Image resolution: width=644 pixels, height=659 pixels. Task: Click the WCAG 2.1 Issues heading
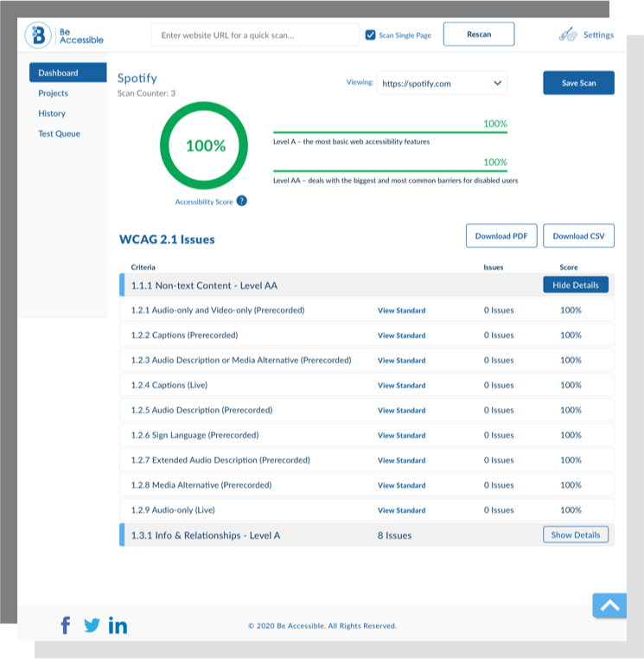click(167, 240)
